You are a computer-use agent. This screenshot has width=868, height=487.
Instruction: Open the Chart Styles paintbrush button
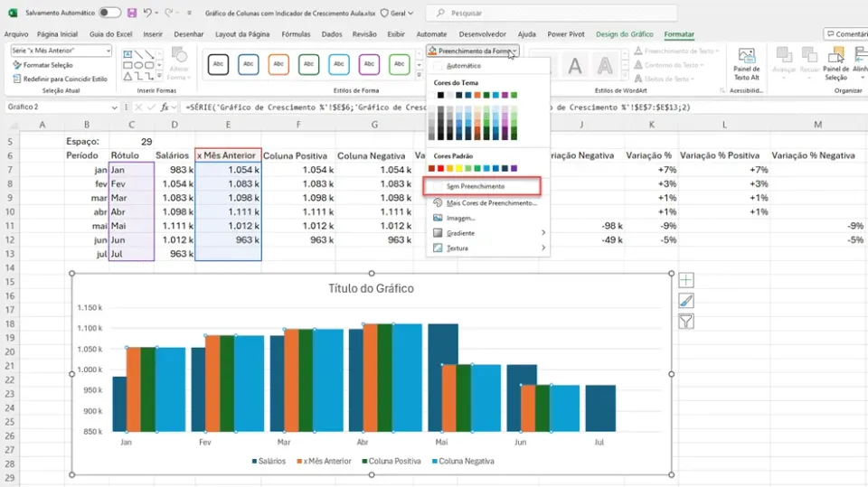click(686, 301)
